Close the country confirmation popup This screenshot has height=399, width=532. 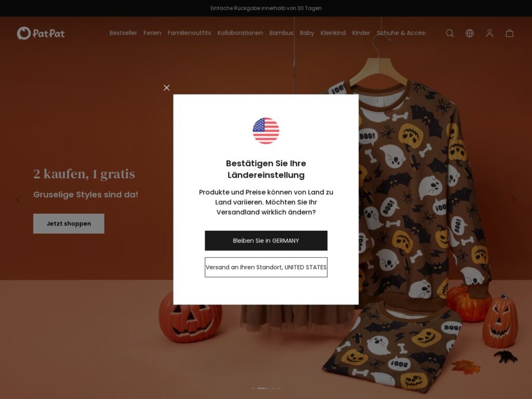[167, 87]
